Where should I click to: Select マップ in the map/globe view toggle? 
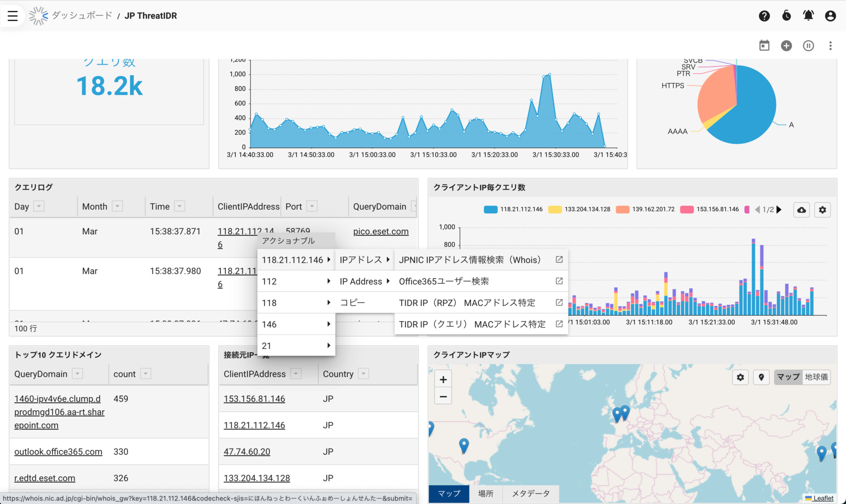point(788,377)
